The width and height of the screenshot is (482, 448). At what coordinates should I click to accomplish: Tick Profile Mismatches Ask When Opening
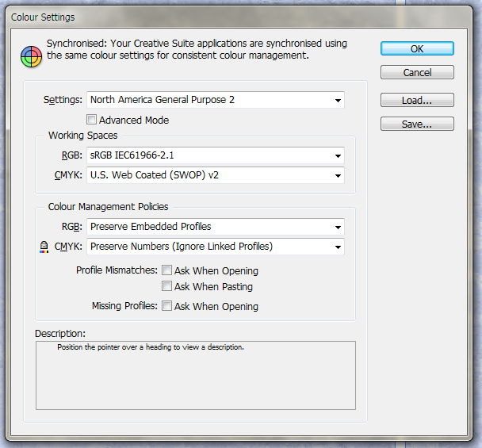(x=166, y=270)
